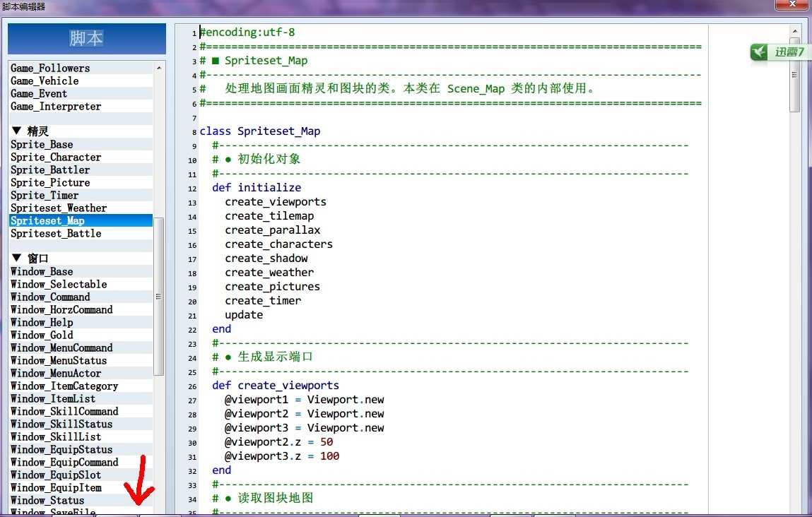Open the Spriteset_Battle script
Screen dimensions: 812x517
pyautogui.click(x=56, y=233)
